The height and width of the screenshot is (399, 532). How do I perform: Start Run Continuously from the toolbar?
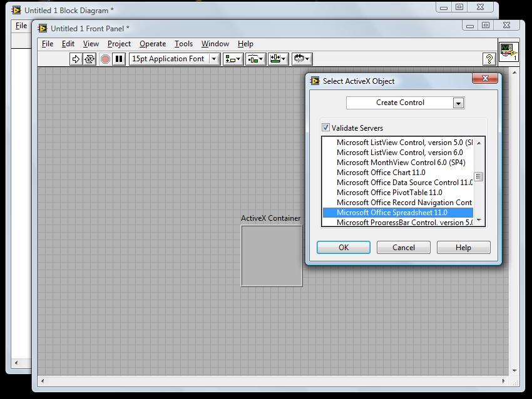coord(90,59)
